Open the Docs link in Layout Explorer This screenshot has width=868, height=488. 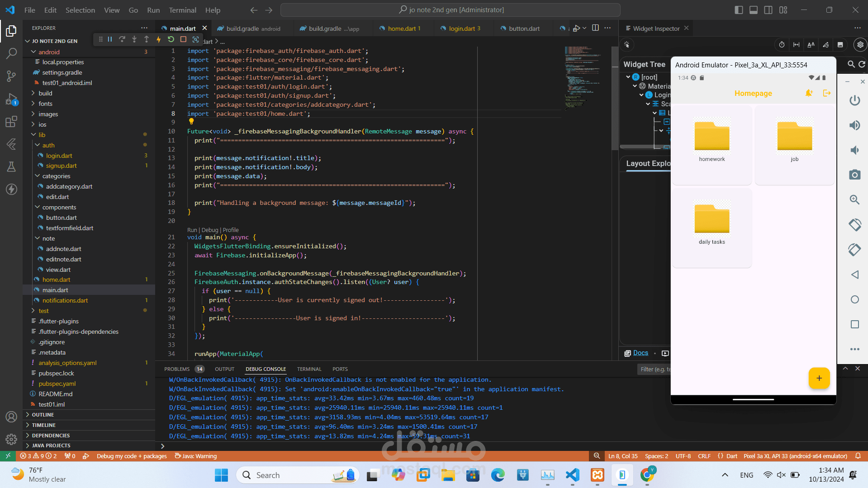640,353
